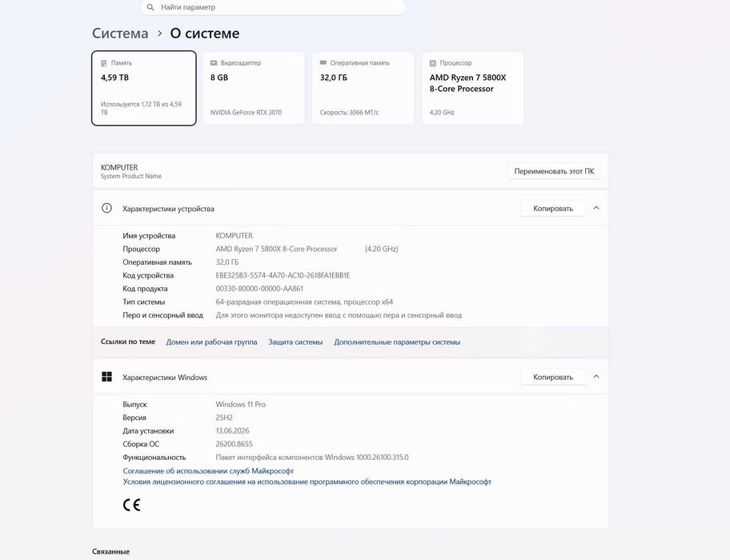Viewport: 730px width, 560px height.
Task: Click 'KOMPUTER' heading above System Product Name
Action: [119, 167]
